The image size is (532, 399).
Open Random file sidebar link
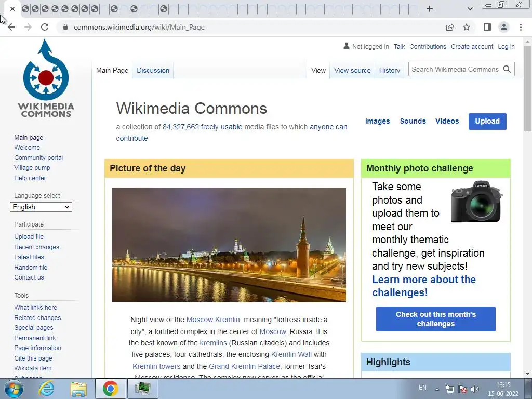31,268
